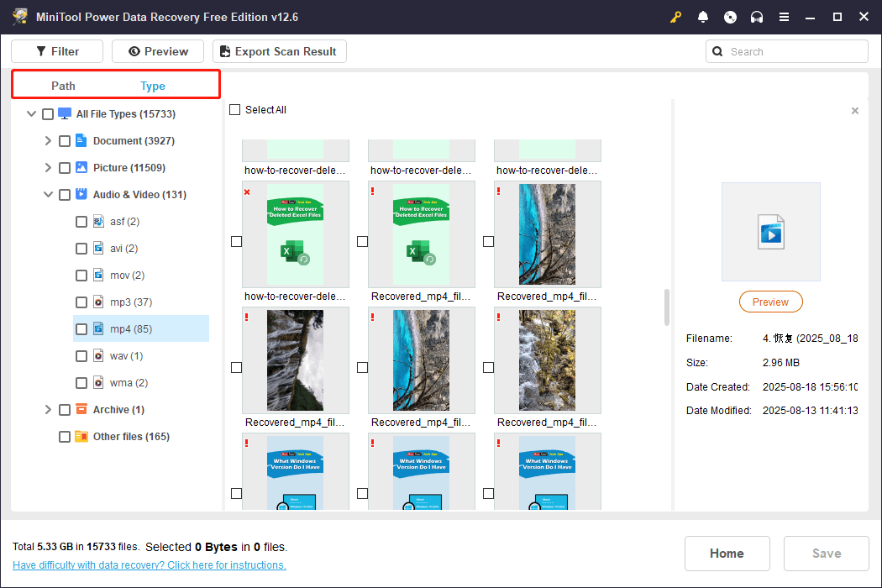This screenshot has height=588, width=882.
Task: Click the Export Scan Result icon
Action: [x=223, y=51]
